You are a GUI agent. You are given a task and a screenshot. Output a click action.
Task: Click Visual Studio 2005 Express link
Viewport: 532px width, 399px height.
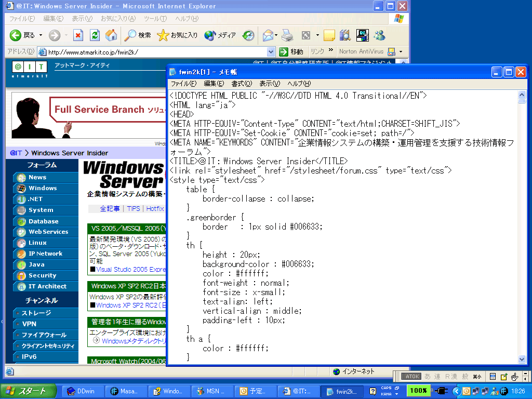(x=131, y=270)
